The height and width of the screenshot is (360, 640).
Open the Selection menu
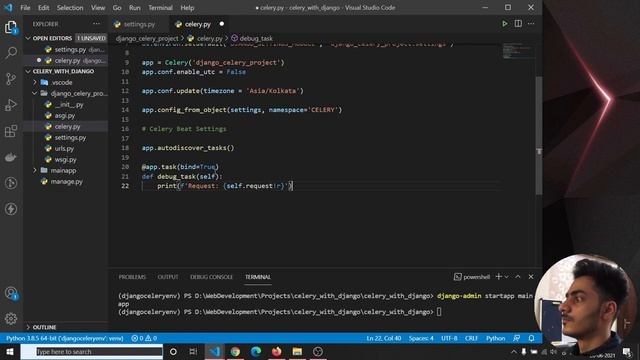(70, 7)
